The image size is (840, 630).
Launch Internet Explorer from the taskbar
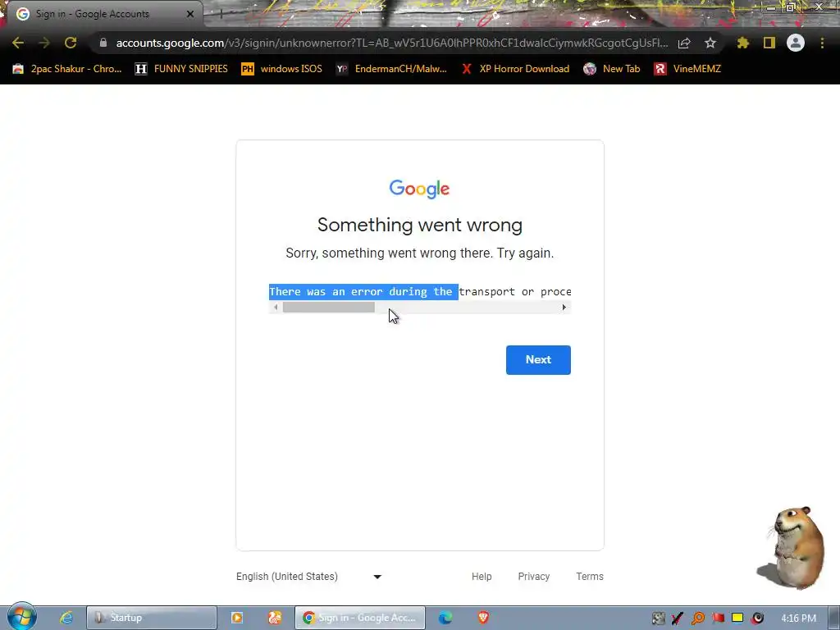click(x=66, y=618)
